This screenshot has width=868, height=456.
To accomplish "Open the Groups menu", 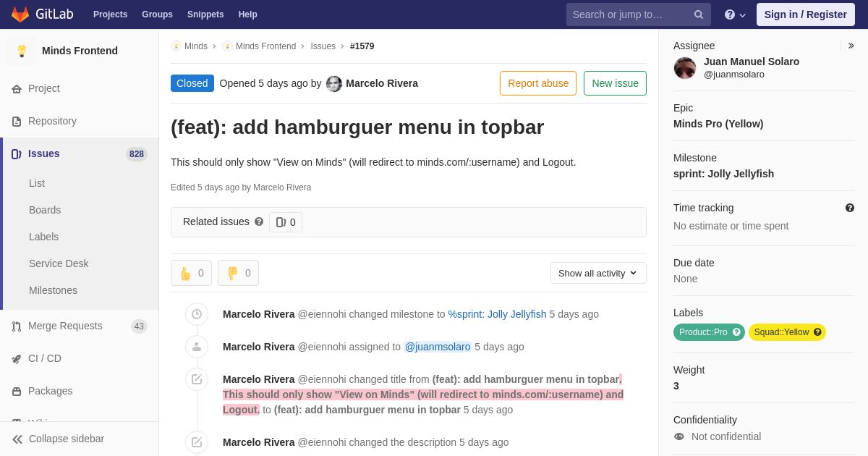I will point(157,14).
